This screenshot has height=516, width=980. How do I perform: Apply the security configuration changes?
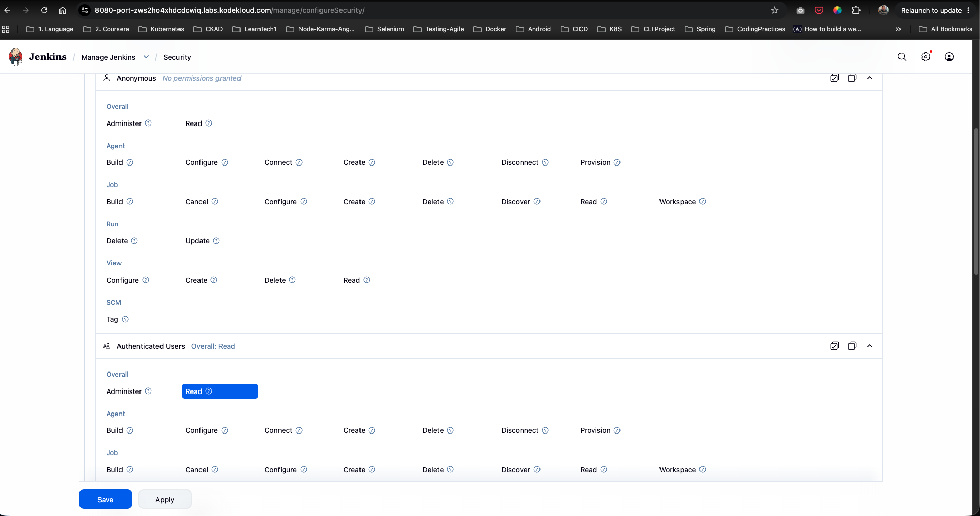165,500
